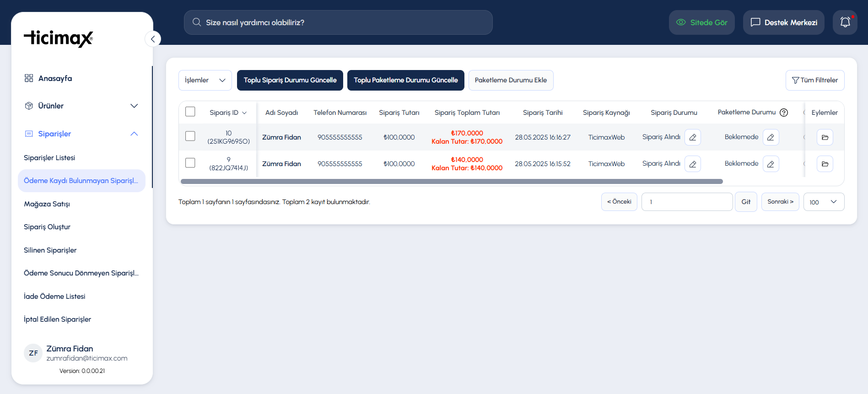Image resolution: width=868 pixels, height=394 pixels.
Task: Open folder action for order 9
Action: point(825,164)
